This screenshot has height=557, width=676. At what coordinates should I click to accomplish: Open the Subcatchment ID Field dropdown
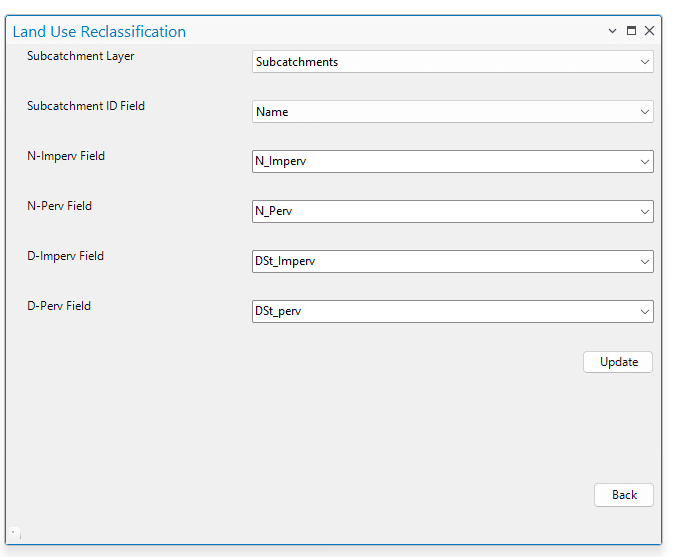coord(644,112)
